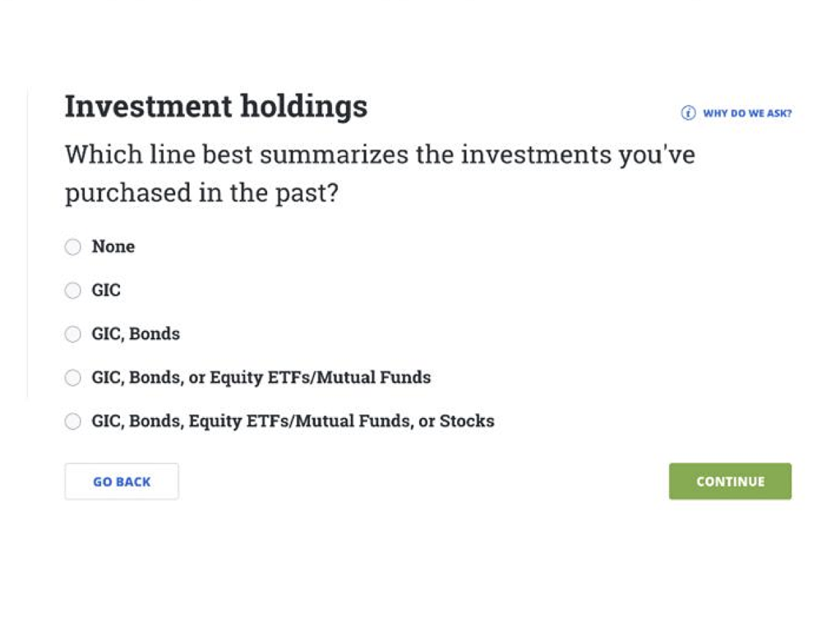Click the last answer option's label
The width and height of the screenshot is (840, 630).
pos(293,421)
